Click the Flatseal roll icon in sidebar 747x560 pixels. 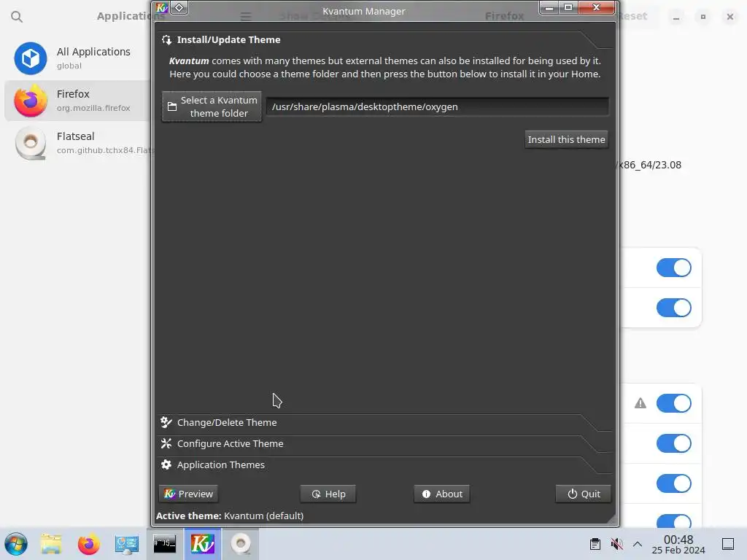click(31, 143)
